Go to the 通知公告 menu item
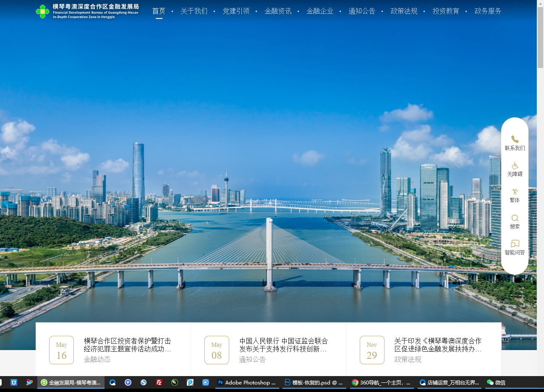This screenshot has height=392, width=544. (x=362, y=11)
